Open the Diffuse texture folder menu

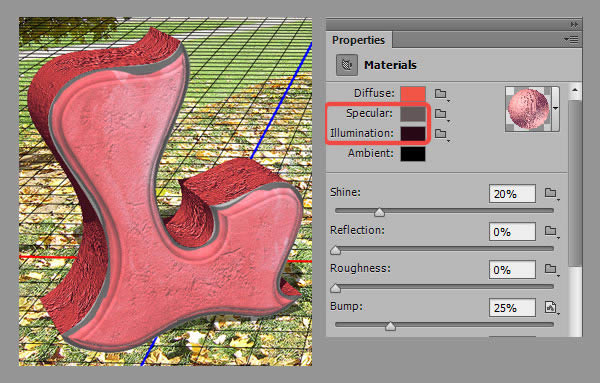pyautogui.click(x=441, y=94)
